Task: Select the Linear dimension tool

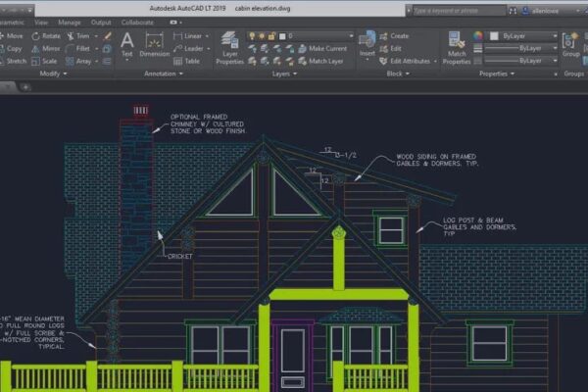Action: [188, 36]
